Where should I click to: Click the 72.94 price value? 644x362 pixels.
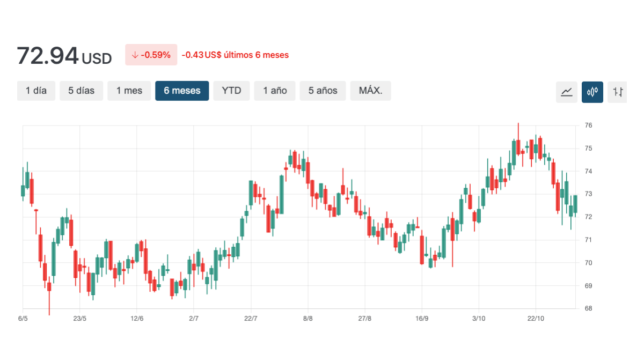tap(48, 56)
